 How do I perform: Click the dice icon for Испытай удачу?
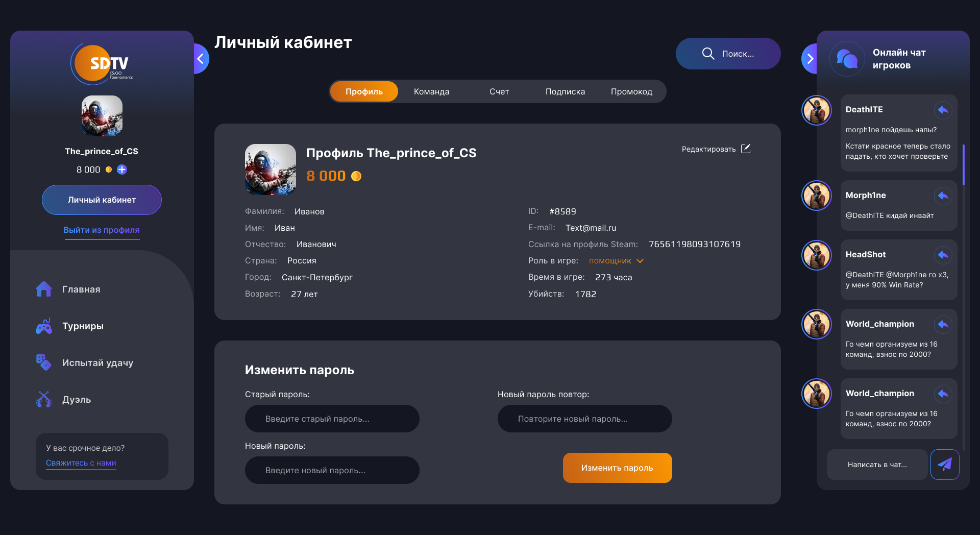click(44, 362)
